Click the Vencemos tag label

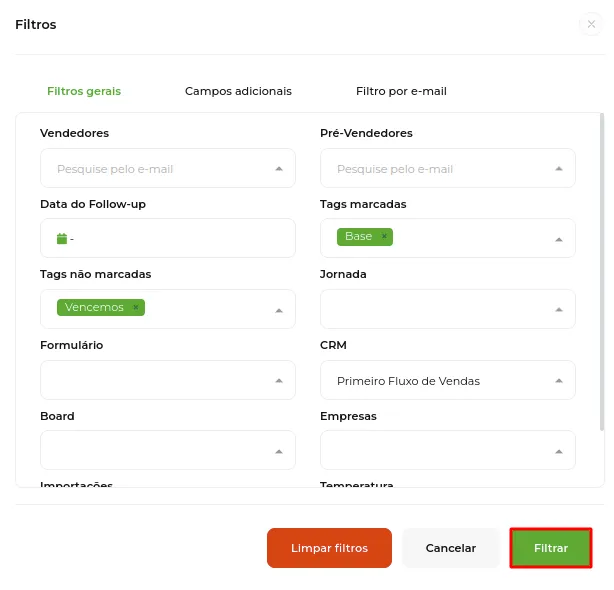(x=94, y=307)
